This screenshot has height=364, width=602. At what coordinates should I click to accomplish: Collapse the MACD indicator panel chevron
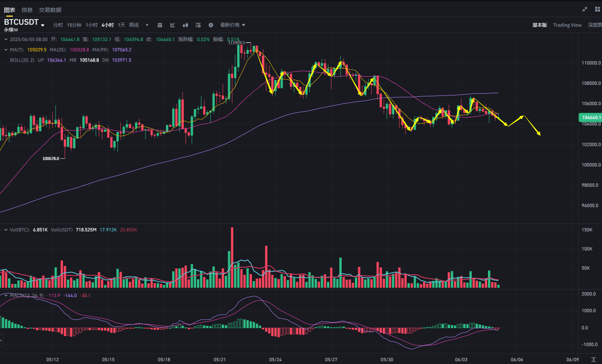pyautogui.click(x=6, y=296)
